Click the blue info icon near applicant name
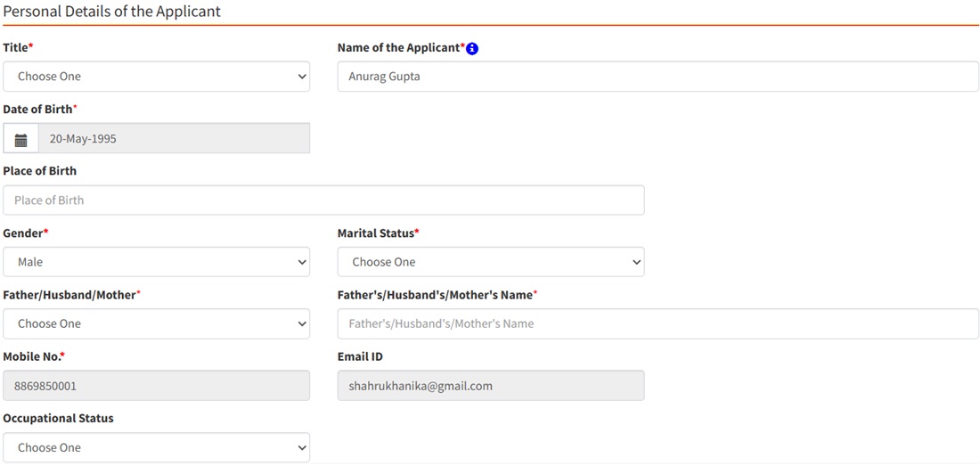This screenshot has height=466, width=980. tap(472, 49)
